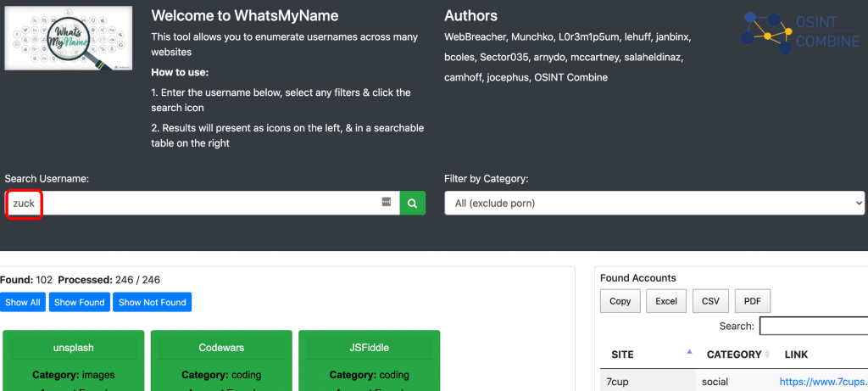Click the Show All button
This screenshot has width=868, height=391.
point(23,303)
